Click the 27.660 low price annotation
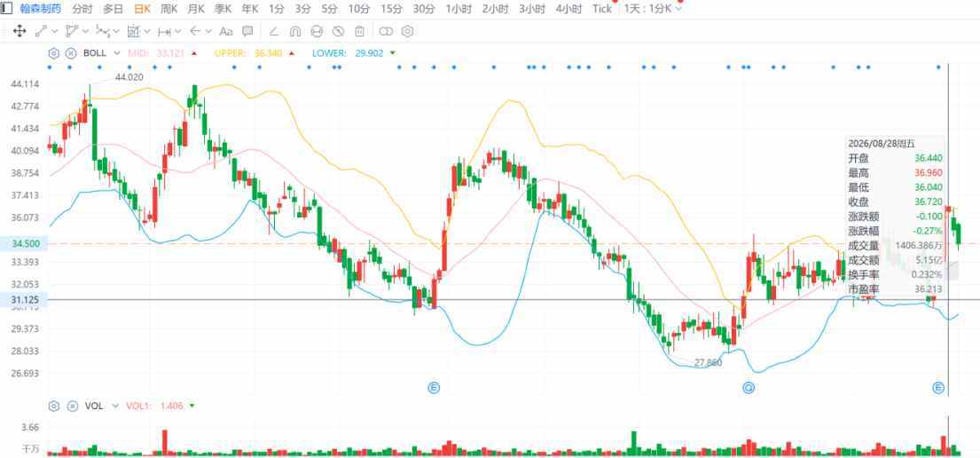The width and height of the screenshot is (980, 458). [x=708, y=362]
